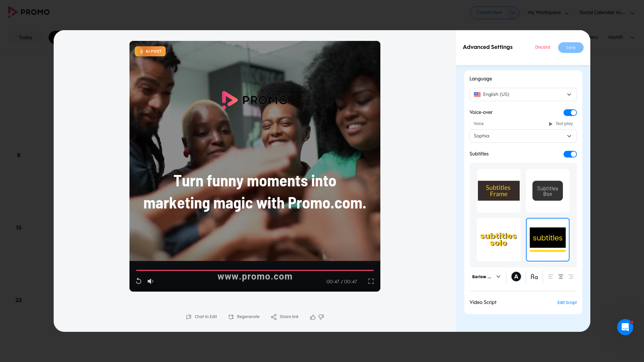Click the Promo logo in header

click(29, 12)
